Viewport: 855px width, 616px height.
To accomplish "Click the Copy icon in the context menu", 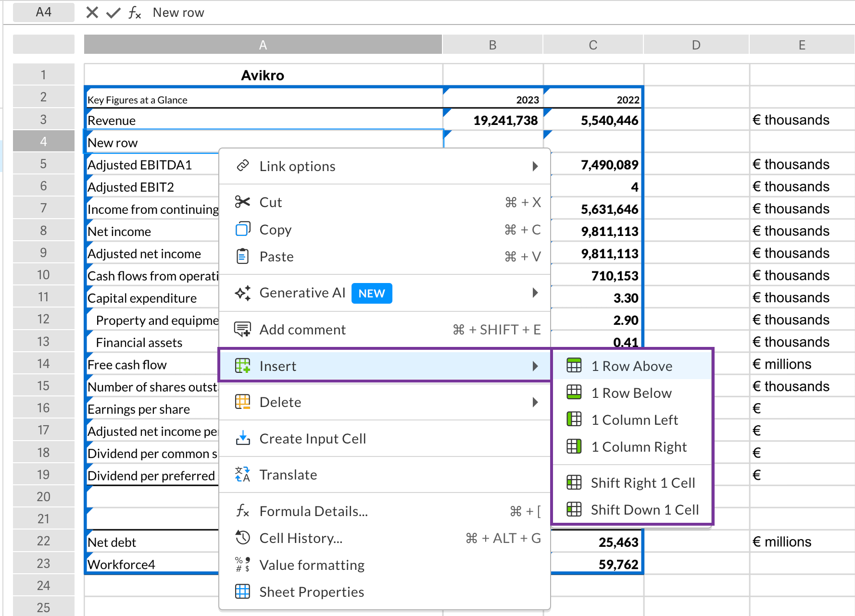I will click(x=243, y=229).
